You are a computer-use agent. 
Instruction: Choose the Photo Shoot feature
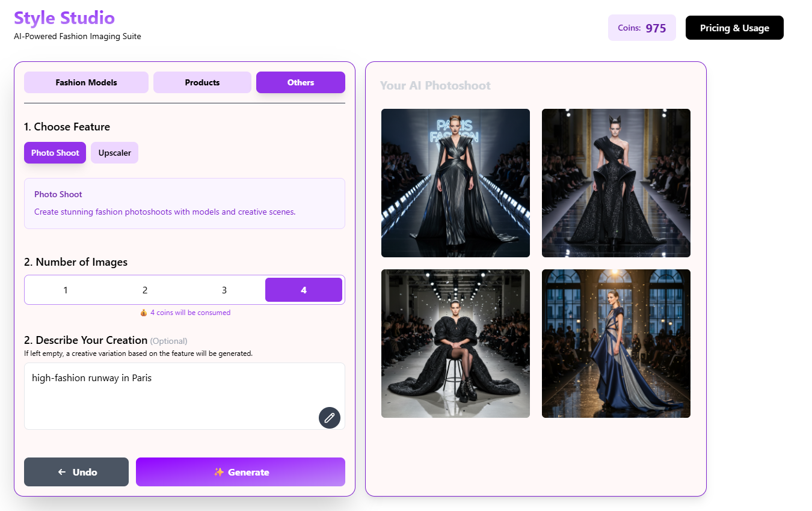coord(55,153)
